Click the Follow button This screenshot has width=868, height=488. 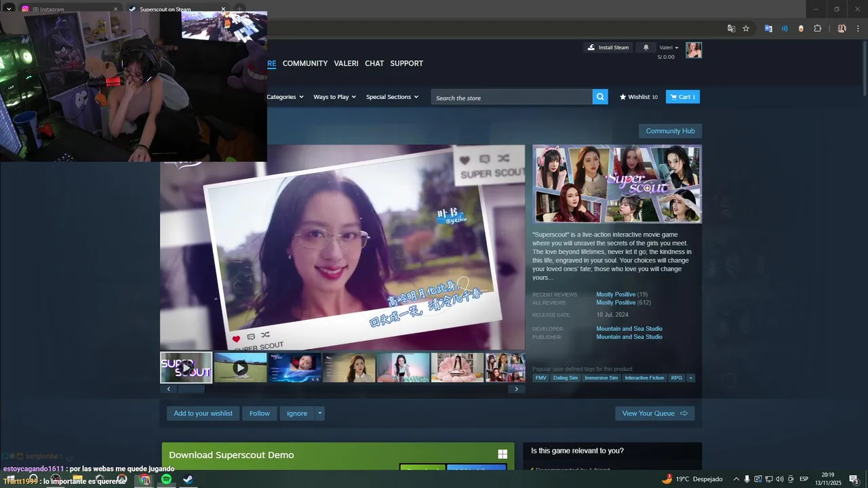click(x=259, y=413)
